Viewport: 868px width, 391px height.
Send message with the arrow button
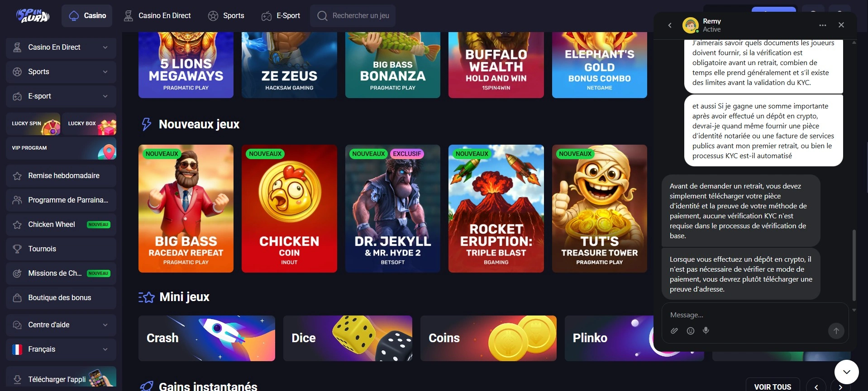tap(836, 331)
